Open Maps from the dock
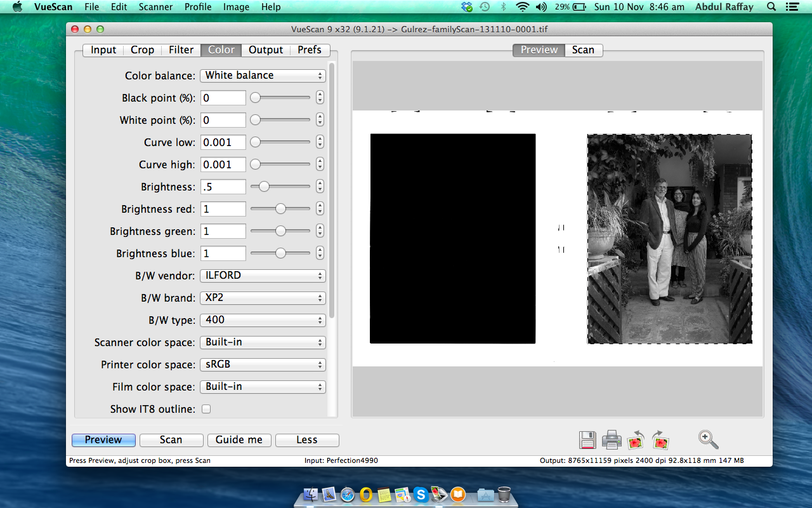812x508 pixels. click(402, 494)
